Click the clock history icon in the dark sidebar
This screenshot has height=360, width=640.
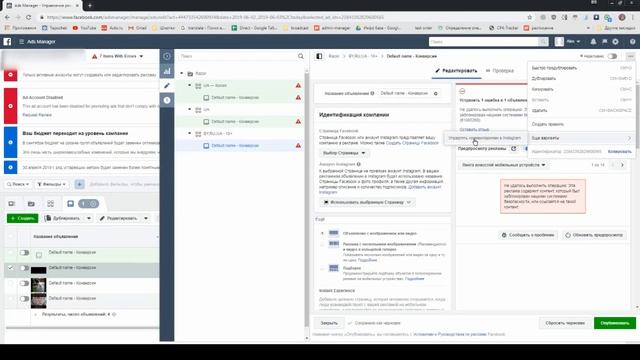pos(167,100)
